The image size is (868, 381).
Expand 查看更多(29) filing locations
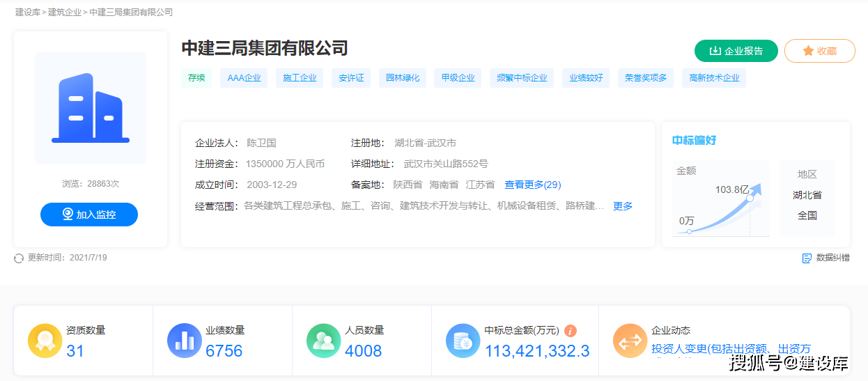click(532, 185)
